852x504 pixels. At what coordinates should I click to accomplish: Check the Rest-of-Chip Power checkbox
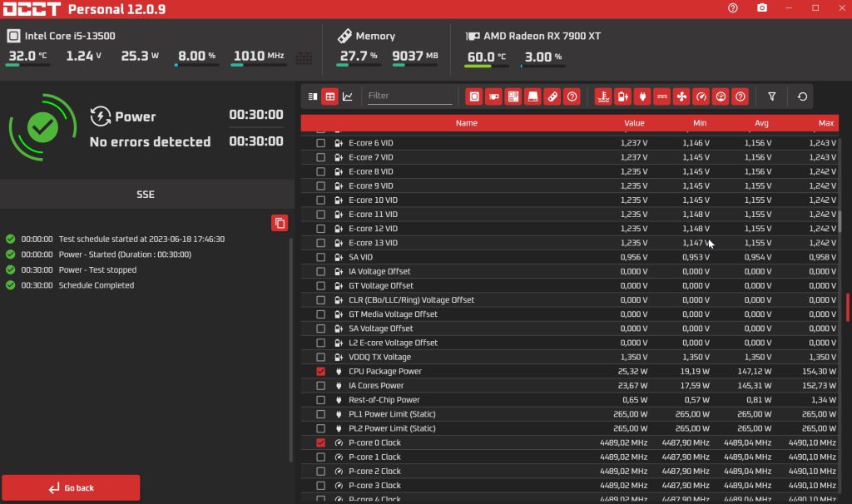pos(320,400)
